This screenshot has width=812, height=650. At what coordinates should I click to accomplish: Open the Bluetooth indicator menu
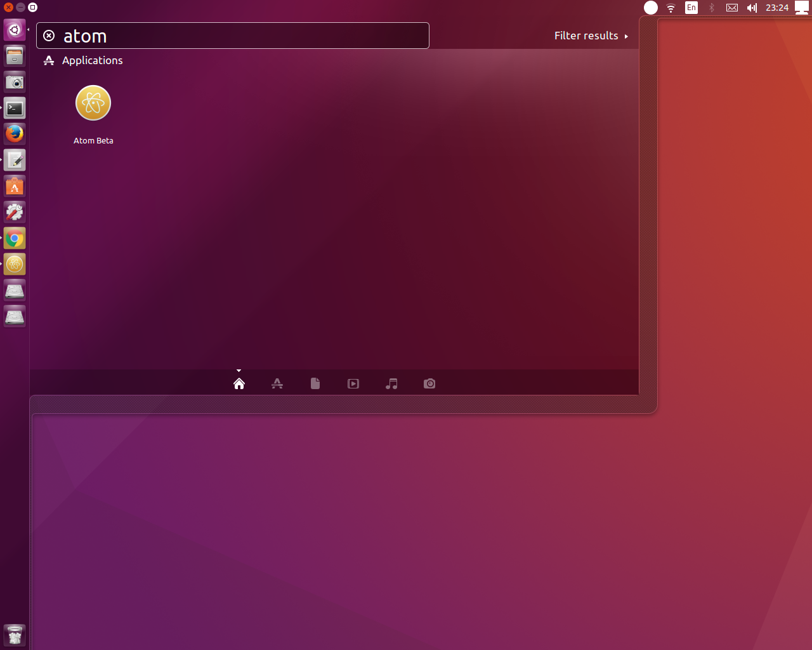tap(712, 8)
